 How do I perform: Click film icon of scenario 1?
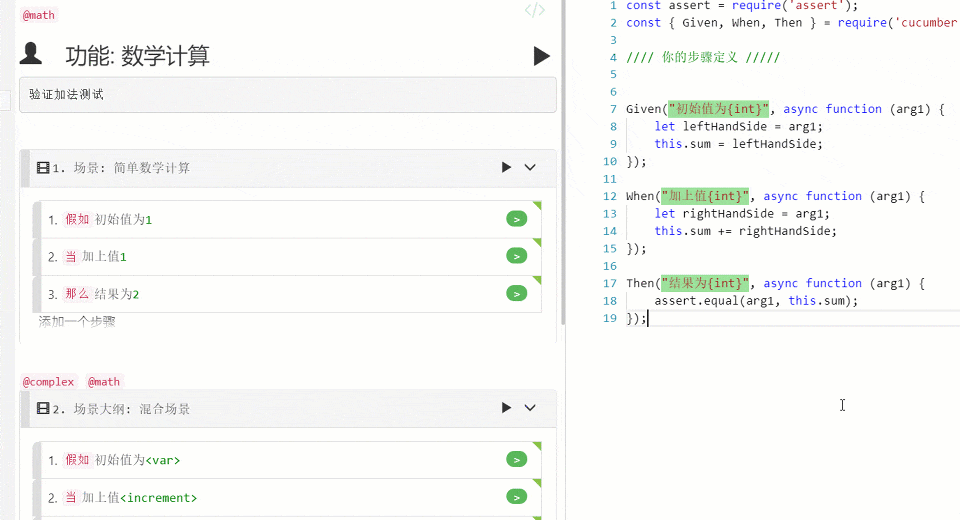click(43, 168)
